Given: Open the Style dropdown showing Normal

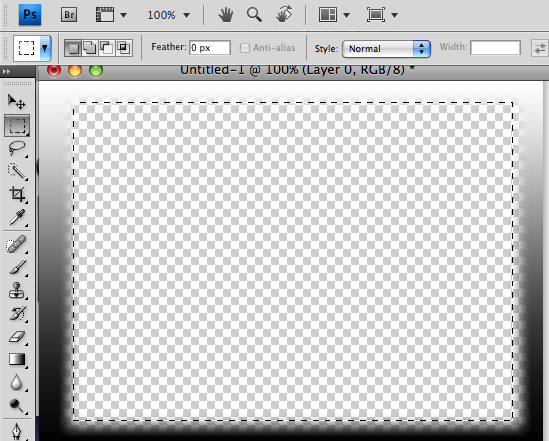Looking at the screenshot, I should [386, 49].
